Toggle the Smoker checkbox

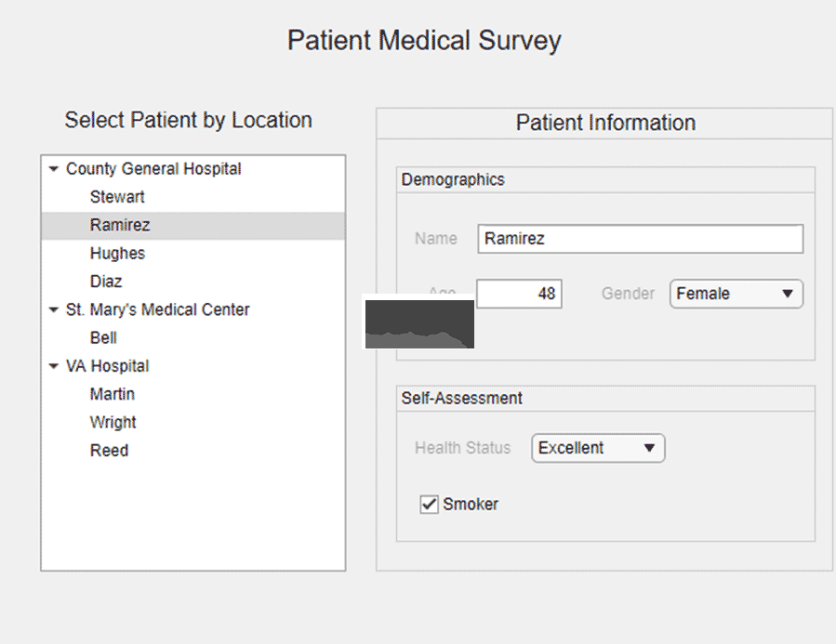(x=430, y=504)
